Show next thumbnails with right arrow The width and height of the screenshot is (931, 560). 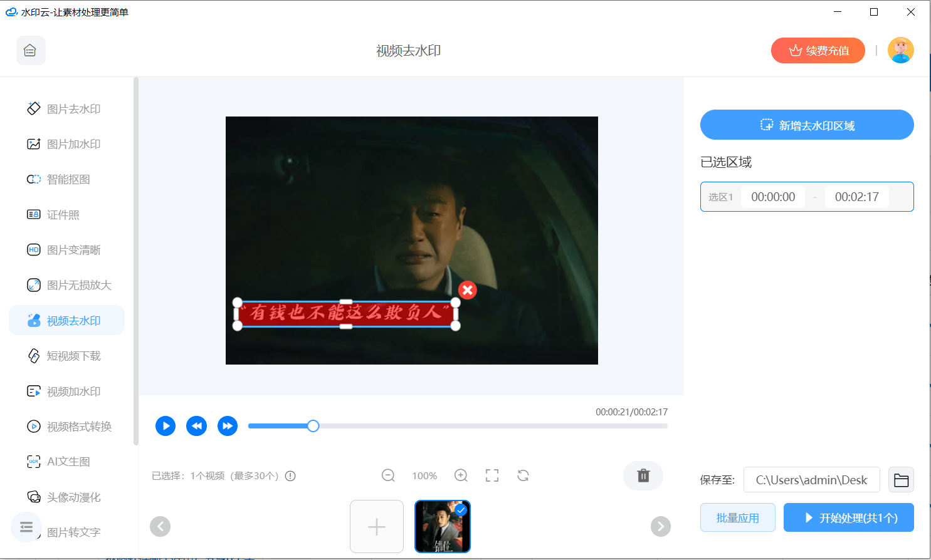point(660,526)
